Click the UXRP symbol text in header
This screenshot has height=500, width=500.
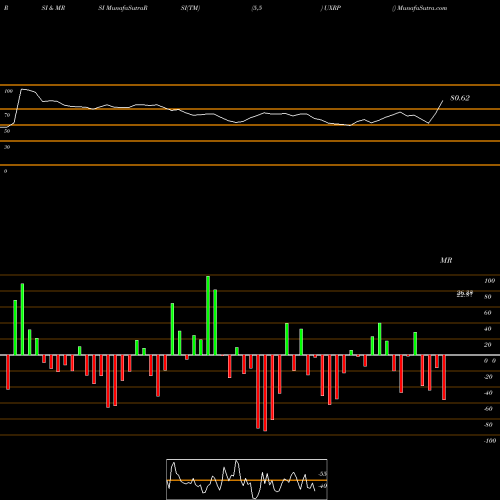[x=332, y=8]
